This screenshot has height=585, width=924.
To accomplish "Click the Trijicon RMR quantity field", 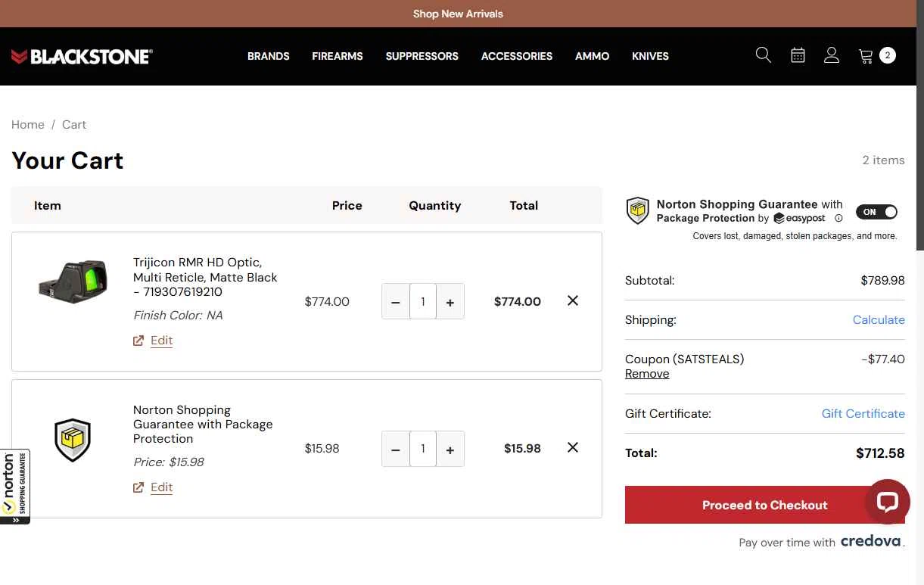I will pyautogui.click(x=423, y=301).
